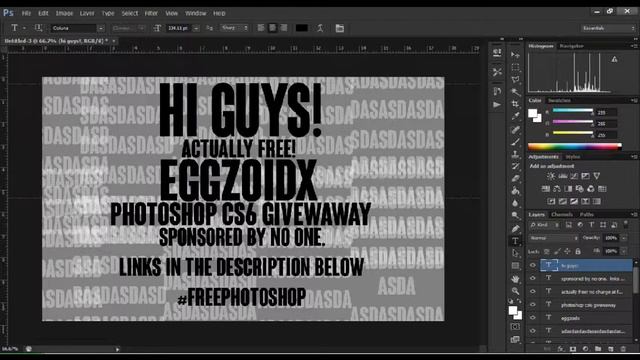This screenshot has height=360, width=640.
Task: Click the right align text button
Action: click(x=284, y=28)
